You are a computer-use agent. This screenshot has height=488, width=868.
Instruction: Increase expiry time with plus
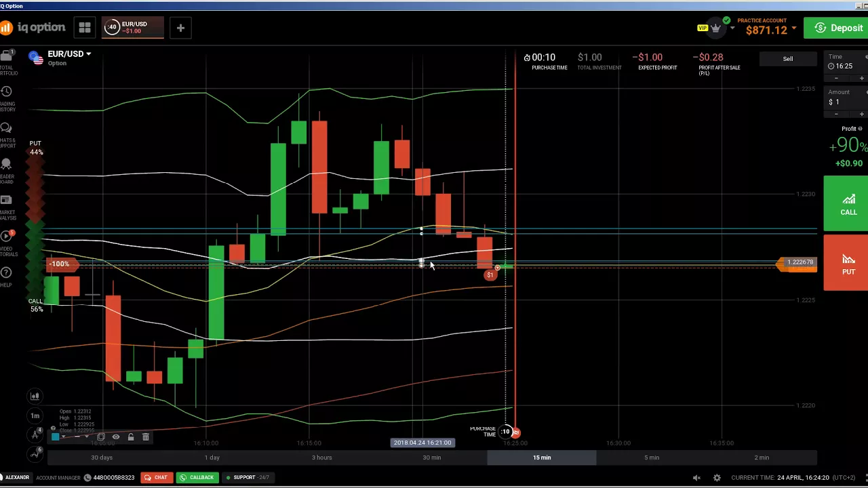pyautogui.click(x=862, y=78)
